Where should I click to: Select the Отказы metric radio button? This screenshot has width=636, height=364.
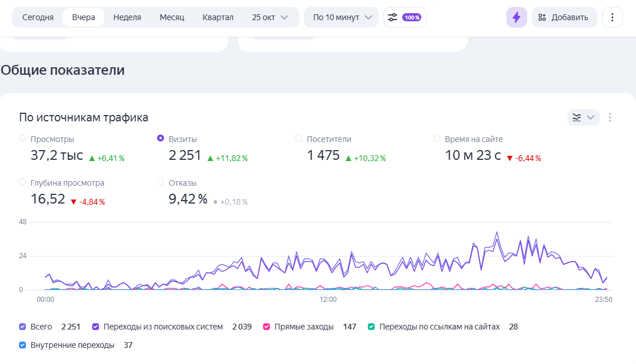(x=161, y=182)
